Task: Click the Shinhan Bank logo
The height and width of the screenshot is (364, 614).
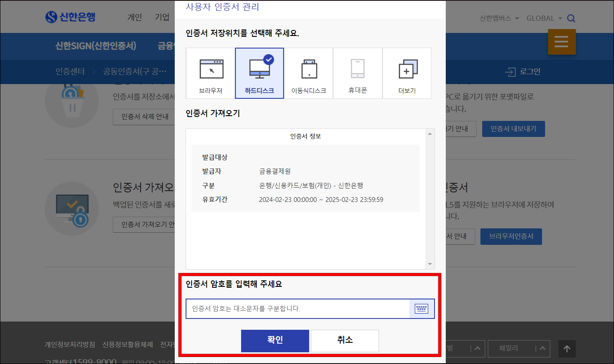Action: pyautogui.click(x=71, y=16)
